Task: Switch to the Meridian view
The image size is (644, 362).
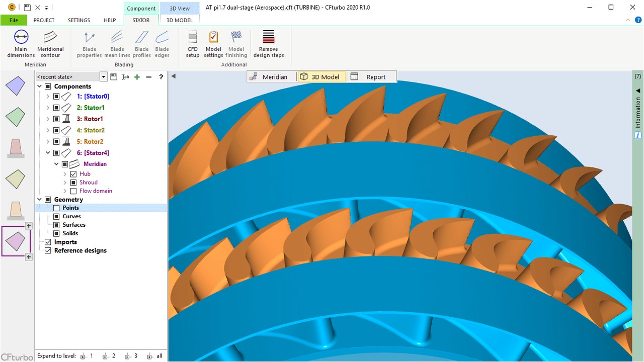Action: [x=269, y=77]
